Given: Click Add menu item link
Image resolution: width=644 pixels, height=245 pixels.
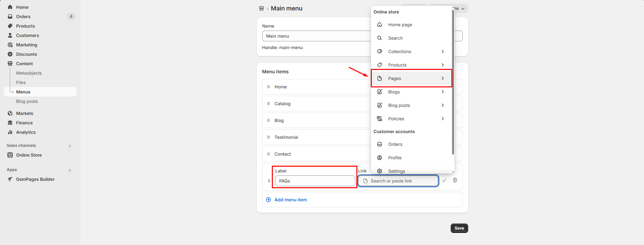Looking at the screenshot, I should click(x=290, y=200).
